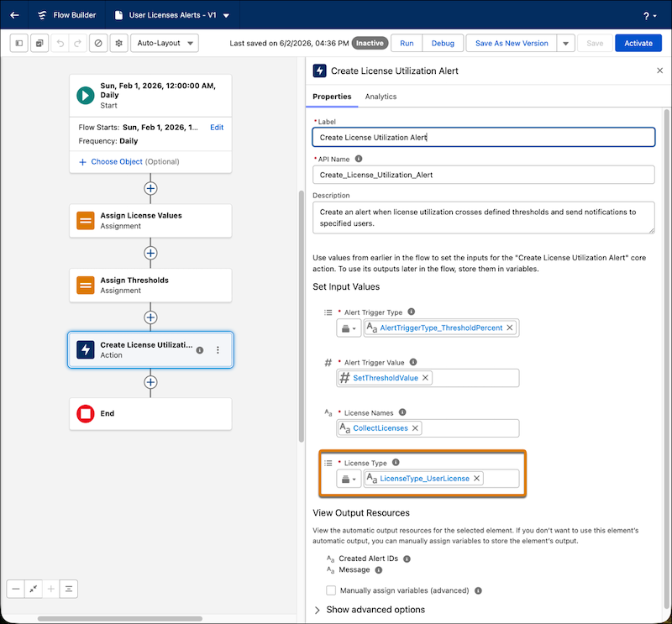Add element below Assign License Values
Viewport: 672px width, 624px height.
(150, 253)
